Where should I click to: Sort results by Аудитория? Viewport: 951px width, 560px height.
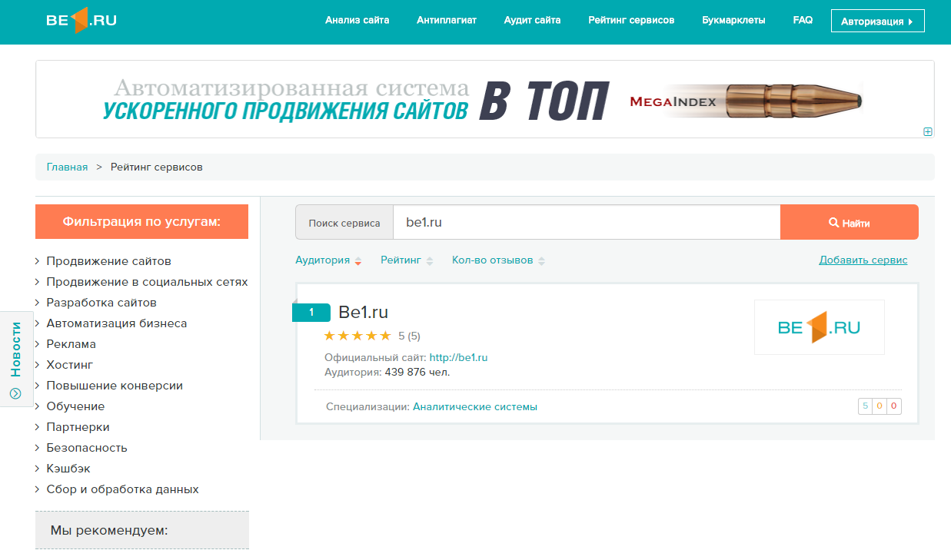point(324,260)
